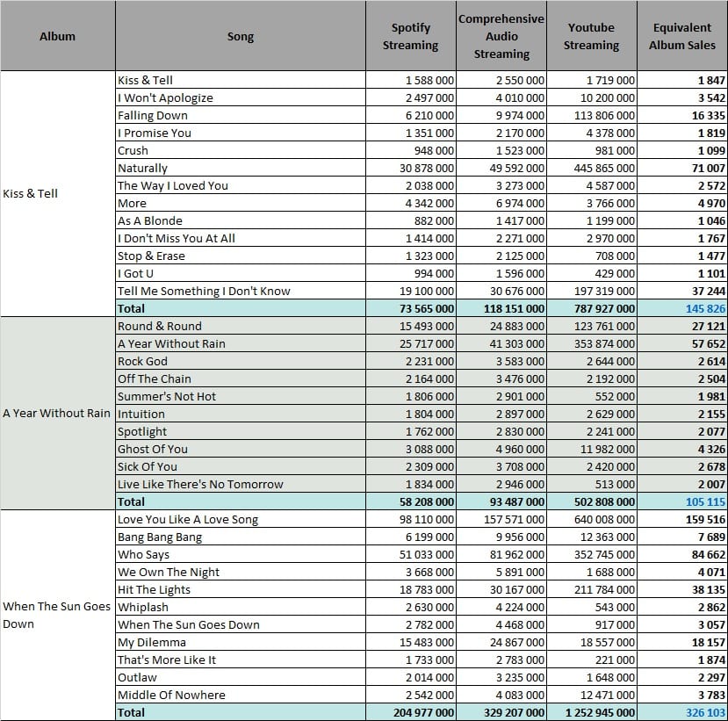Viewport: 728px width, 721px height.
Task: Click the song My Dilemma
Action: pyautogui.click(x=241, y=643)
